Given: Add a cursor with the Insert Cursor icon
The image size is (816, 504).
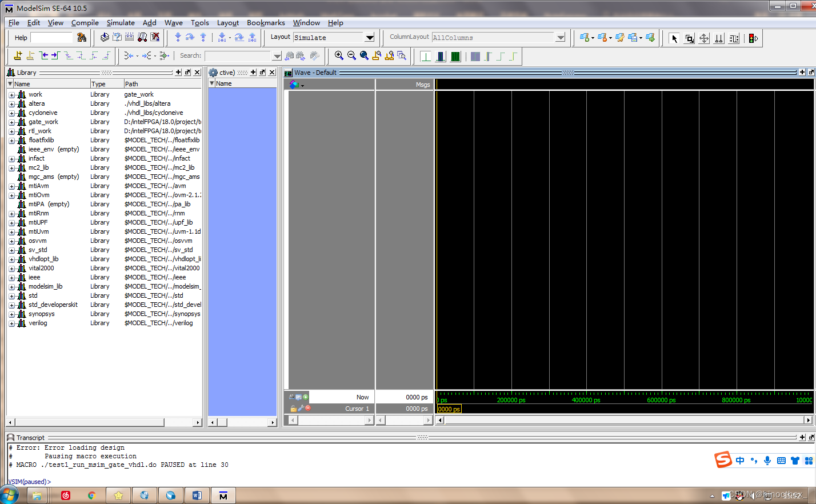Looking at the screenshot, I should click(x=306, y=397).
